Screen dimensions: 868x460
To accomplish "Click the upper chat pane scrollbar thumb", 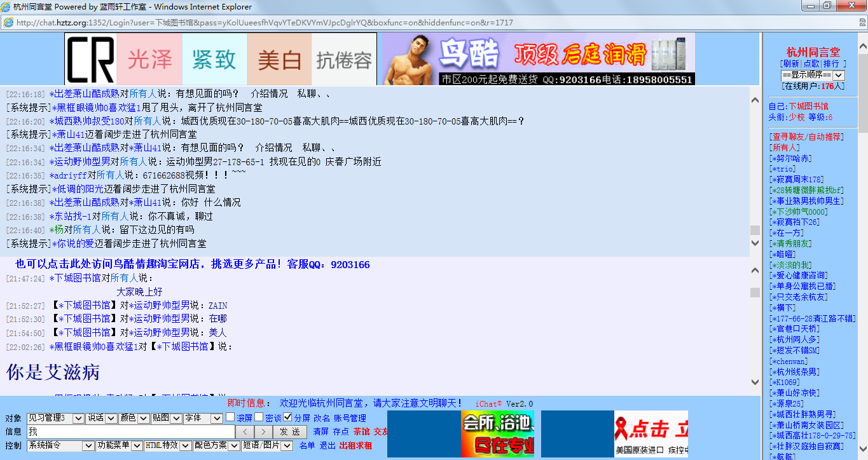I will [755, 230].
